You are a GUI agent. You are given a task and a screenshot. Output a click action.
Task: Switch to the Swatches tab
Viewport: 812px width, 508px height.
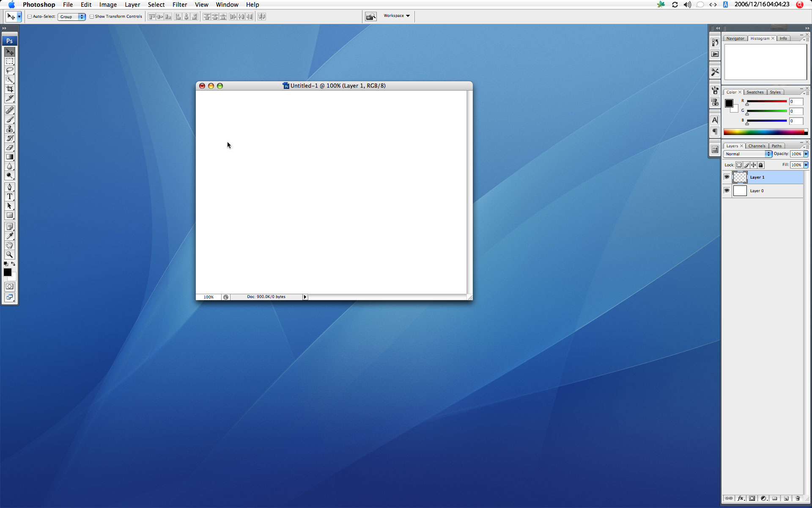point(755,92)
